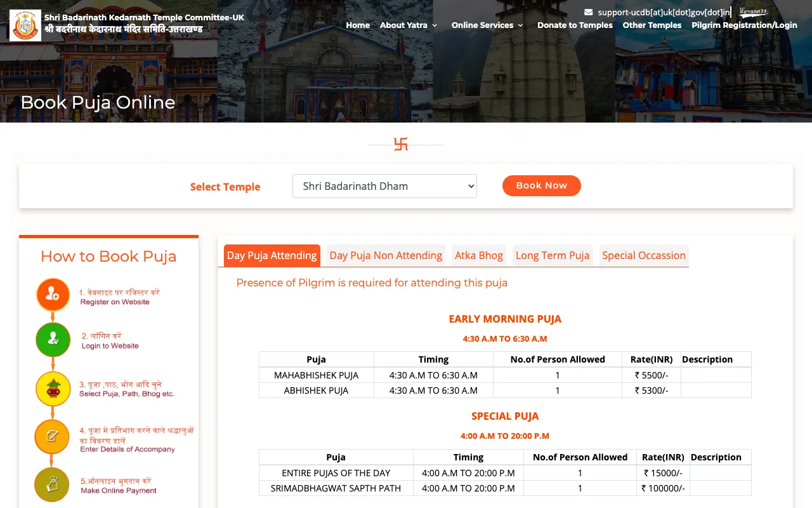Click the Shri Badarinath Kedarnath Temple Committee title
This screenshot has width=812, height=508.
pyautogui.click(x=144, y=17)
